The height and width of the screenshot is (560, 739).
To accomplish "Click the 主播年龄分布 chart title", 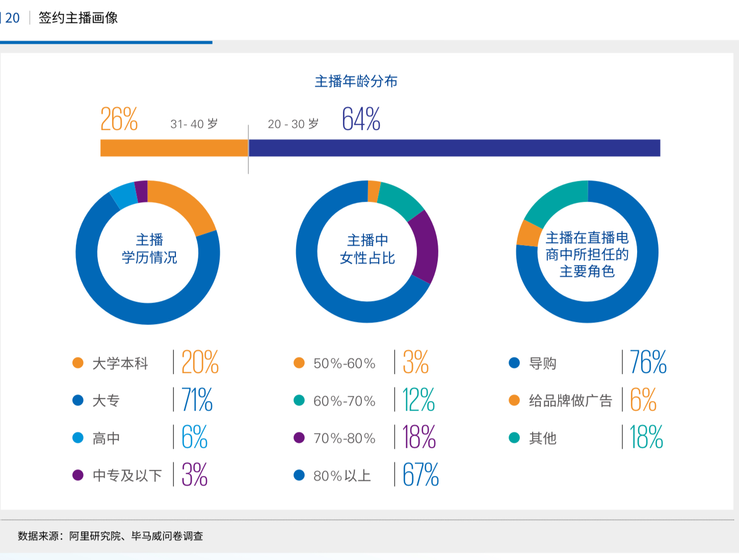I will pyautogui.click(x=356, y=82).
